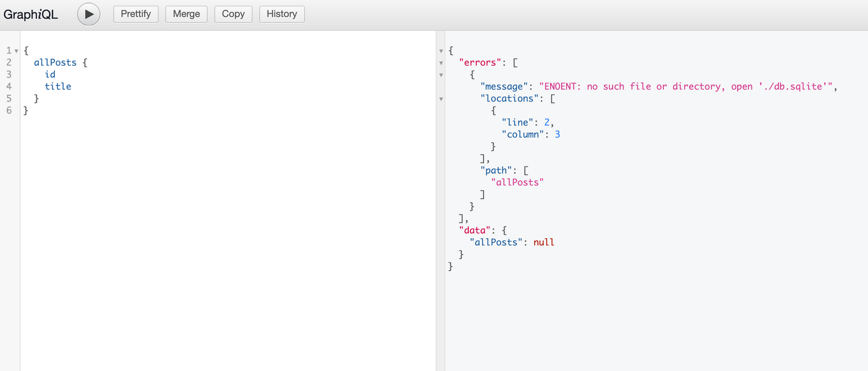The image size is (868, 371).
Task: Click the "locations" key in the response
Action: pyautogui.click(x=509, y=98)
